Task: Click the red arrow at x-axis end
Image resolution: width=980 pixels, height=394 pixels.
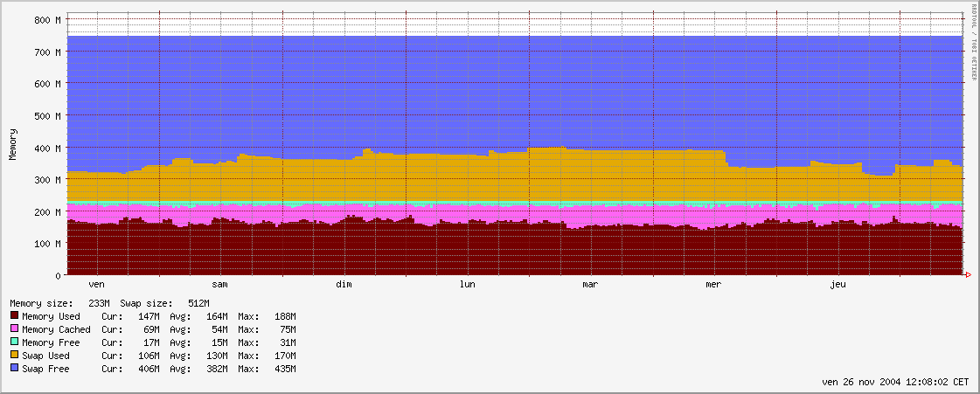Action: click(x=968, y=274)
